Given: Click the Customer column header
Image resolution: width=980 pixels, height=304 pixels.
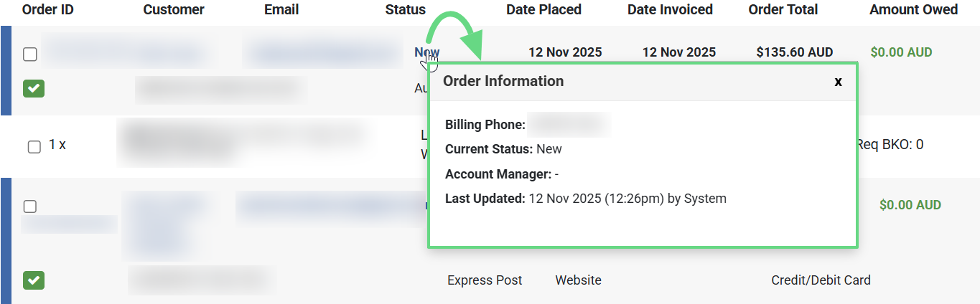Looking at the screenshot, I should (x=174, y=10).
